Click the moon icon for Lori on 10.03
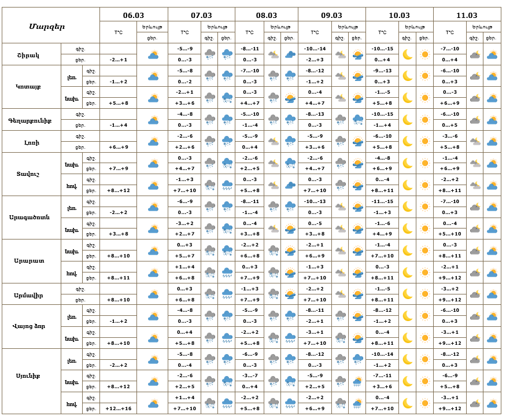Screen dimensions: 506x420 pyautogui.click(x=408, y=141)
